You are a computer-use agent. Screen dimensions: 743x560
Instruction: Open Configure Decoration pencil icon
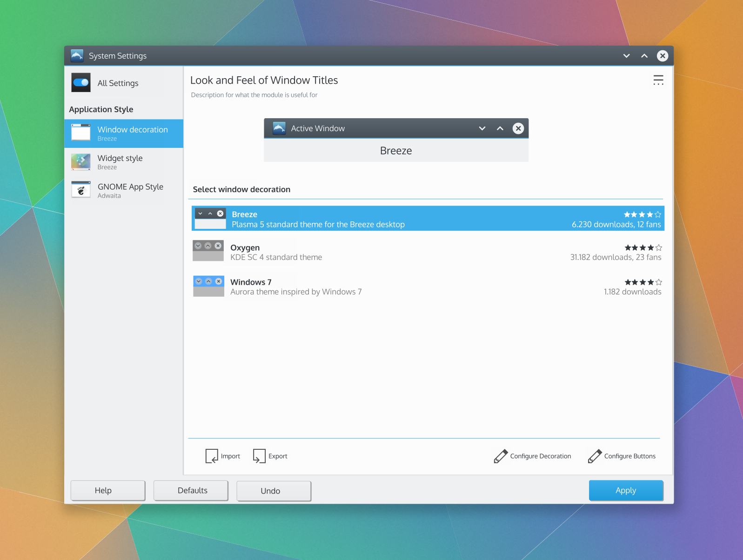501,456
